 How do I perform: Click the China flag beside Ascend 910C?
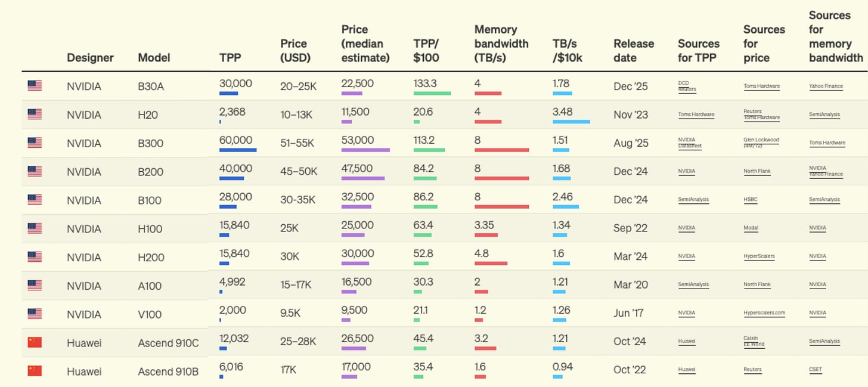(35, 342)
